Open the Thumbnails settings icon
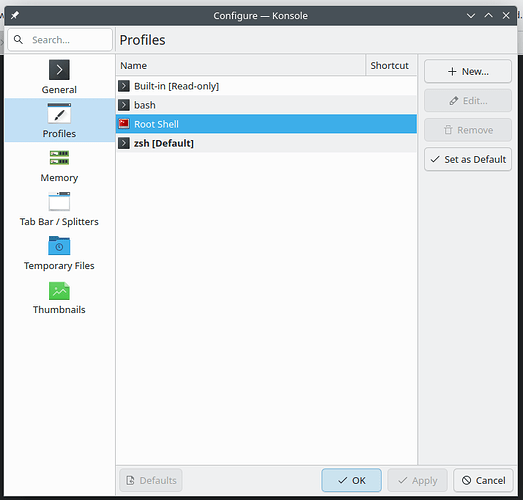 (59, 291)
